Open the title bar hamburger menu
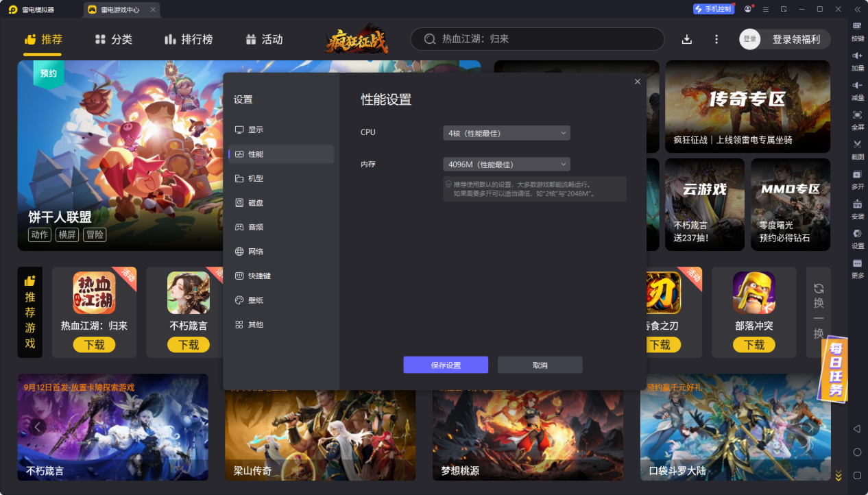868x495 pixels. pyautogui.click(x=766, y=9)
